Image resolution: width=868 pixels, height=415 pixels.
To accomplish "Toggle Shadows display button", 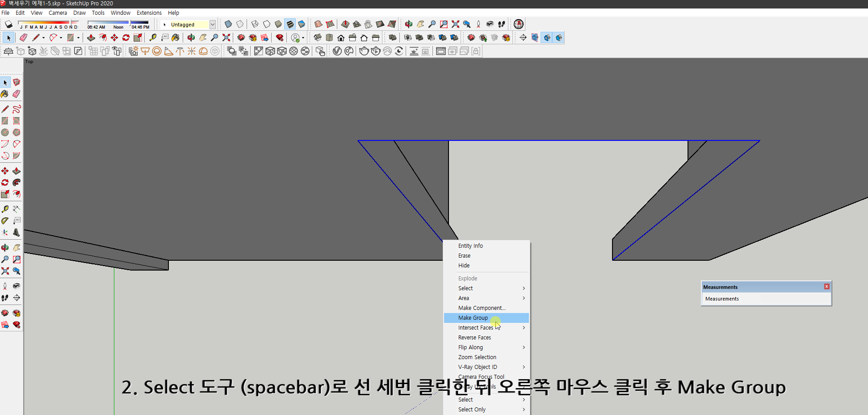I will click(x=8, y=24).
